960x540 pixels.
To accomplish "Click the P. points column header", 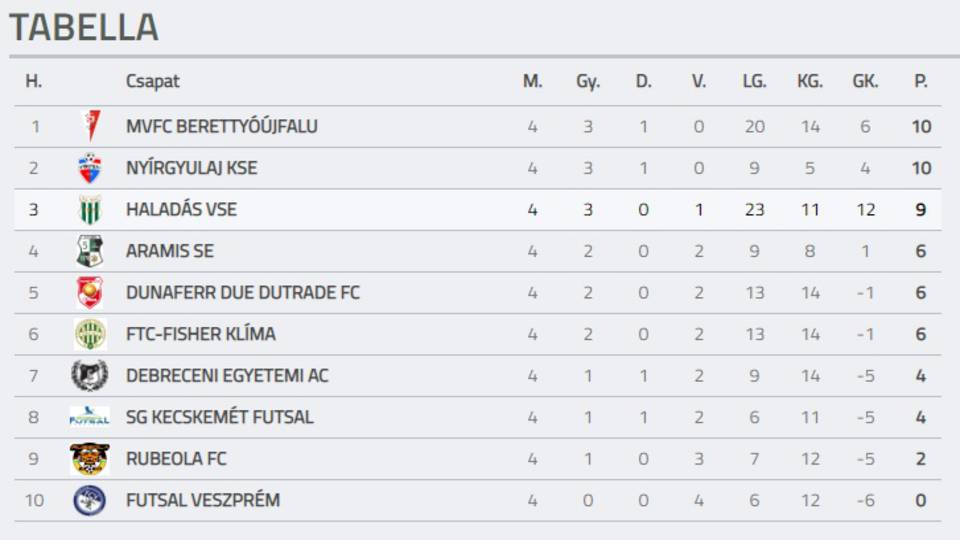I will pos(920,82).
